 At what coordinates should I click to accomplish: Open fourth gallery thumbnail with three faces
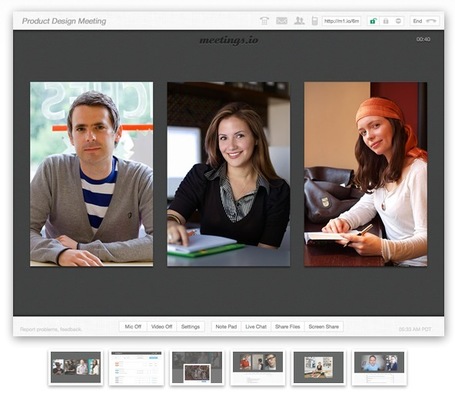[258, 367]
